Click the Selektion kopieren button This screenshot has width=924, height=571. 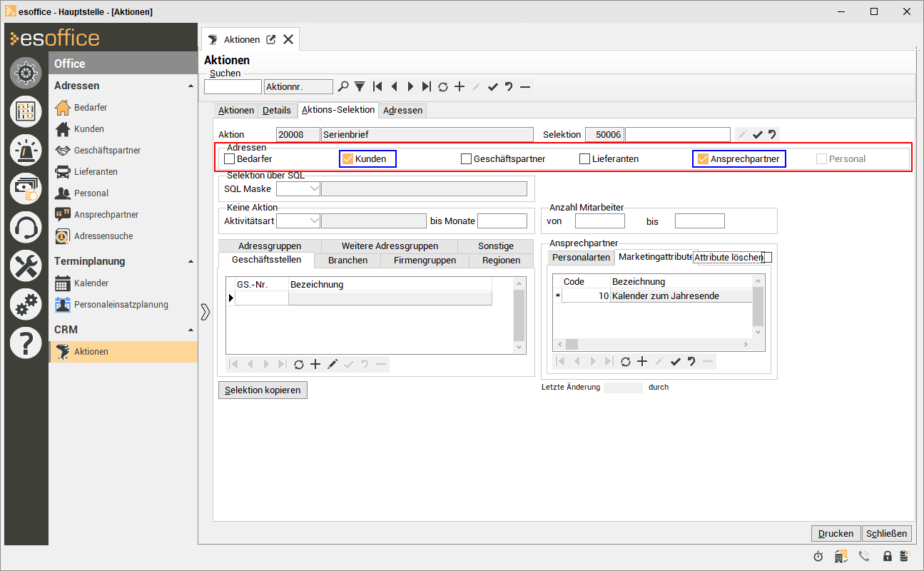pos(263,390)
